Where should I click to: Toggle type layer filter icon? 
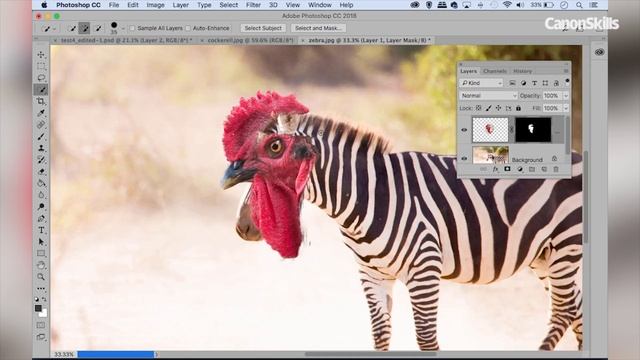(x=534, y=83)
